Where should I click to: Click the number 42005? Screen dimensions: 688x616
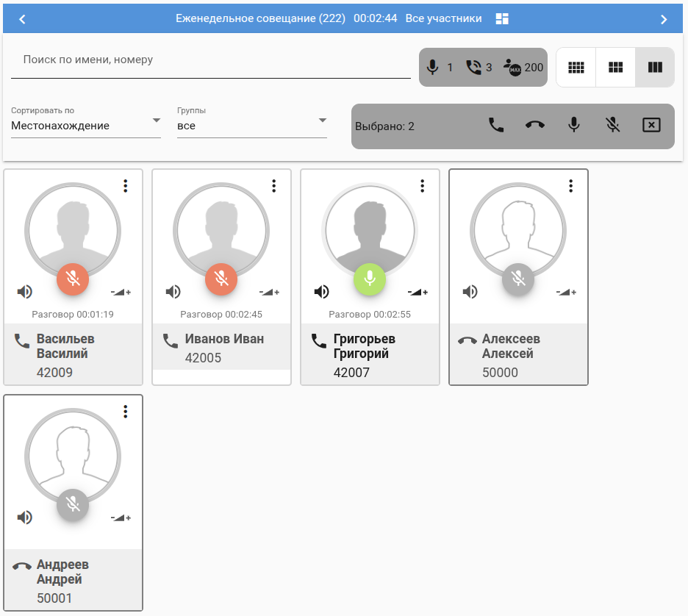click(203, 358)
